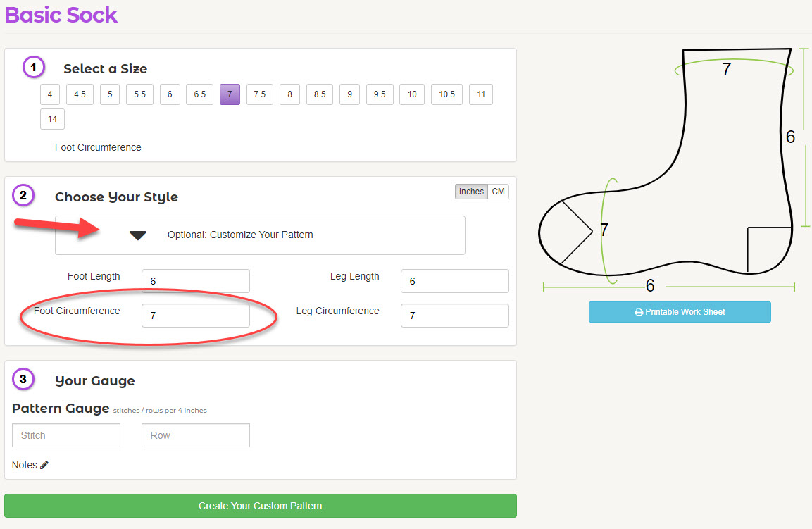Click Foot Circumference text under size buttons
812x529 pixels.
[98, 147]
